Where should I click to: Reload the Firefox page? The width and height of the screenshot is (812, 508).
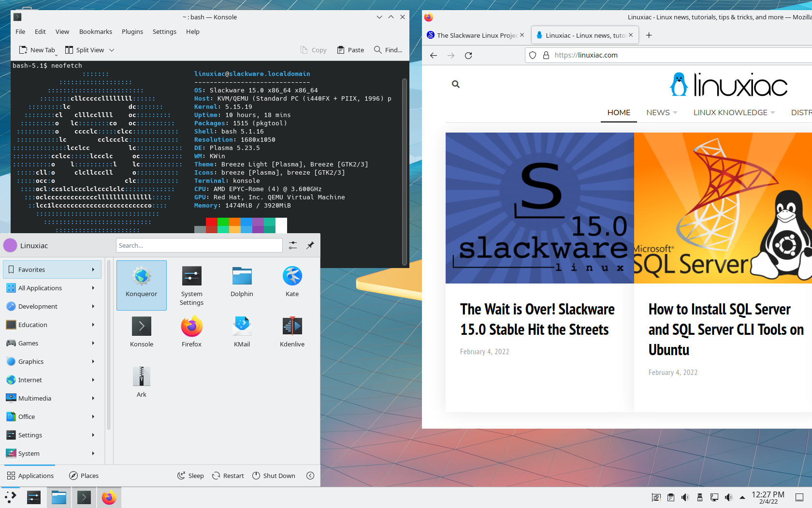point(468,55)
